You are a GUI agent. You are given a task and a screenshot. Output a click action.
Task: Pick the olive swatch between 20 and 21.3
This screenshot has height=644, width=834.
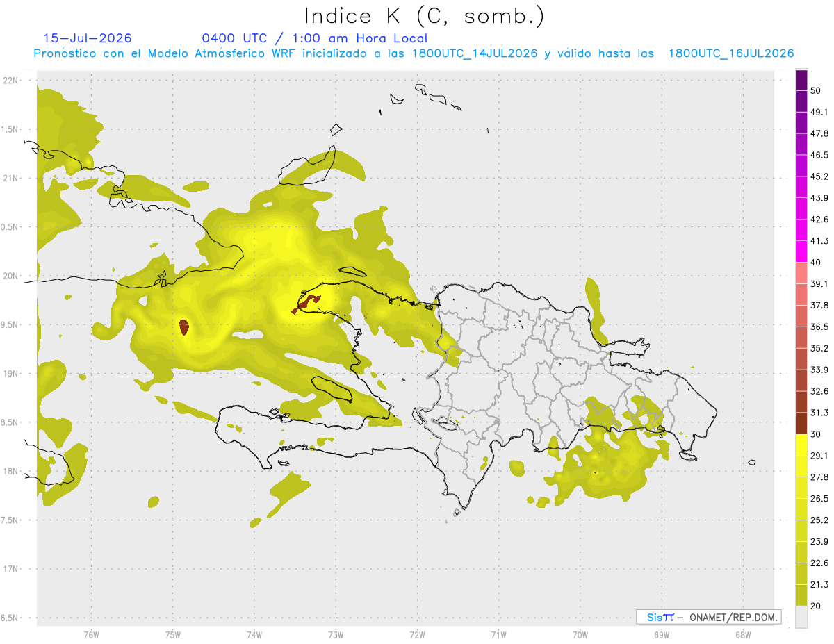point(801,595)
